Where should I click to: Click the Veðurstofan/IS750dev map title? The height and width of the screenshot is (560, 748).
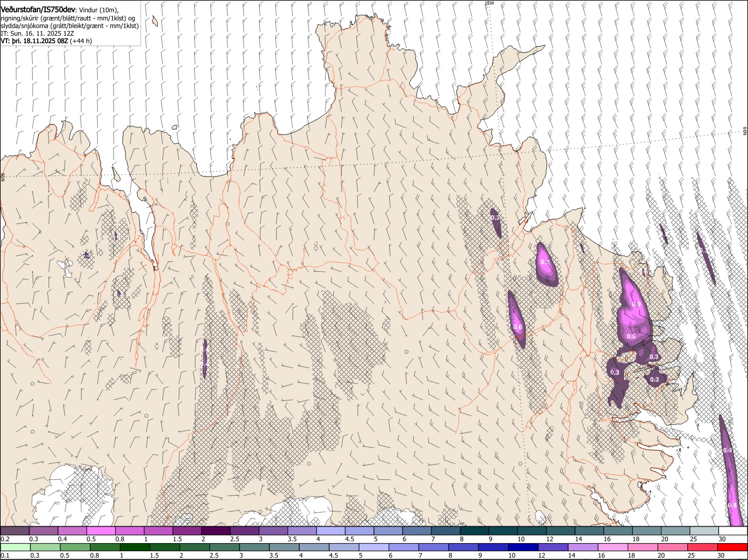click(38, 10)
